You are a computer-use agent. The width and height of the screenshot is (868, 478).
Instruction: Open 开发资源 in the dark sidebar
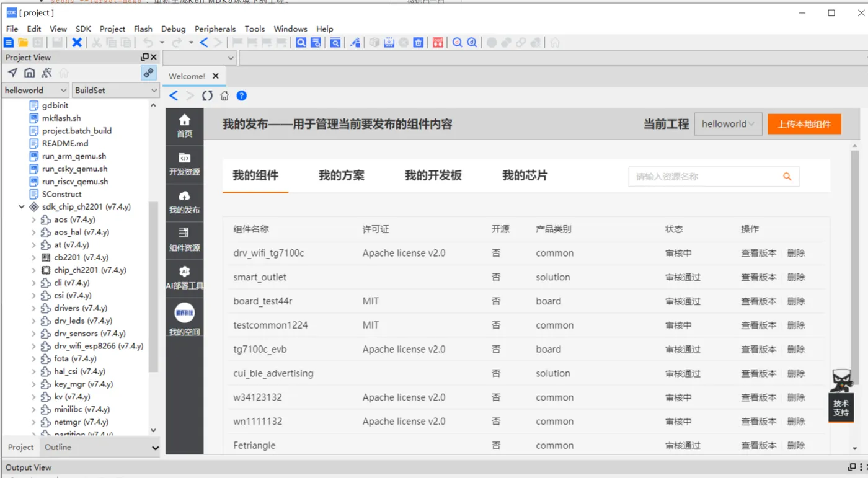[x=184, y=164]
